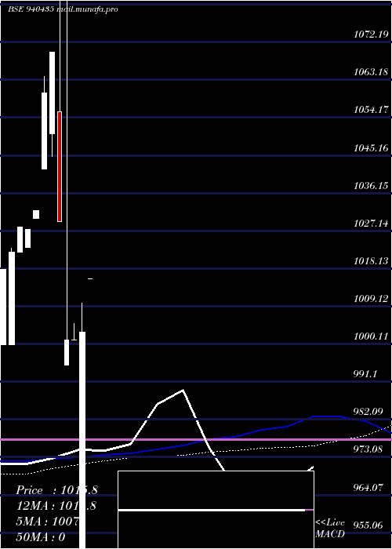Click the Live MACD label
The width and height of the screenshot is (392, 549).
(330, 529)
